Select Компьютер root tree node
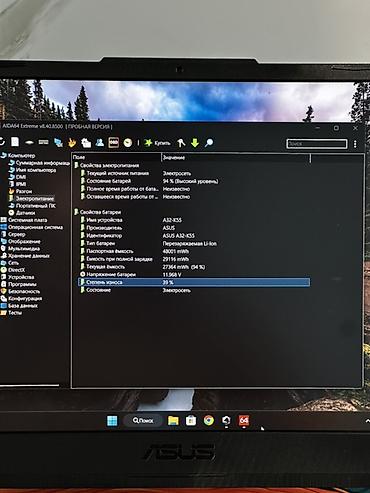The height and width of the screenshot is (493, 370). pyautogui.click(x=18, y=155)
